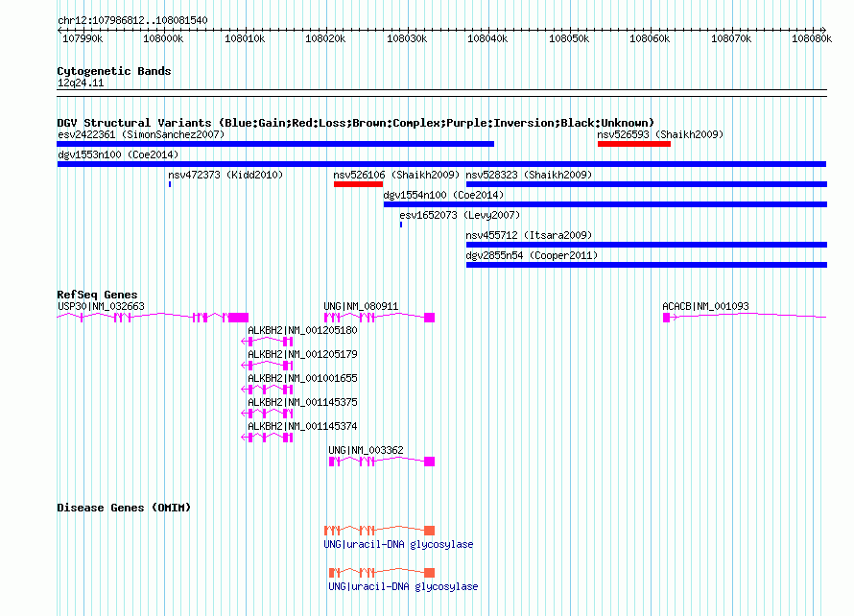Image resolution: width=854 pixels, height=616 pixels.
Task: Click the ALKBH2 NM_001205179 transcript glyph
Action: point(268,366)
